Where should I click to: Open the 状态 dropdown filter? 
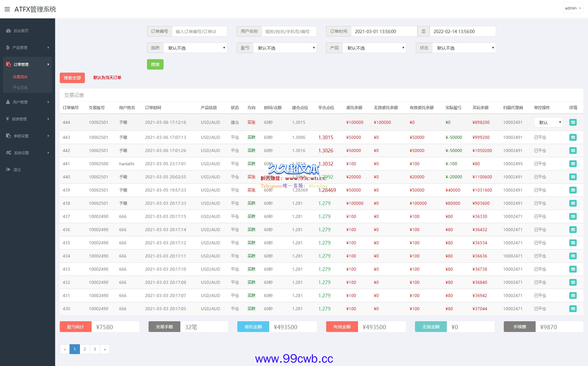(464, 48)
